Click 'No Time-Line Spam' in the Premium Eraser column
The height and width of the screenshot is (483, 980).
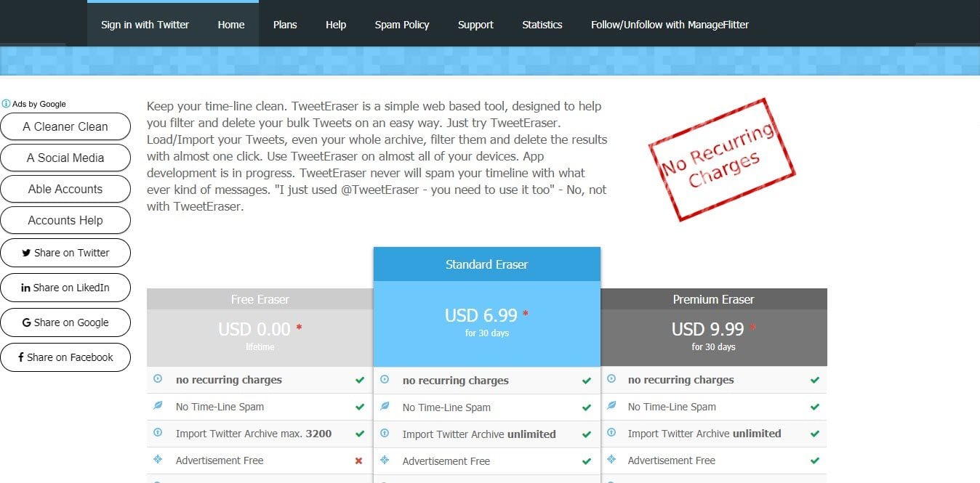(672, 407)
